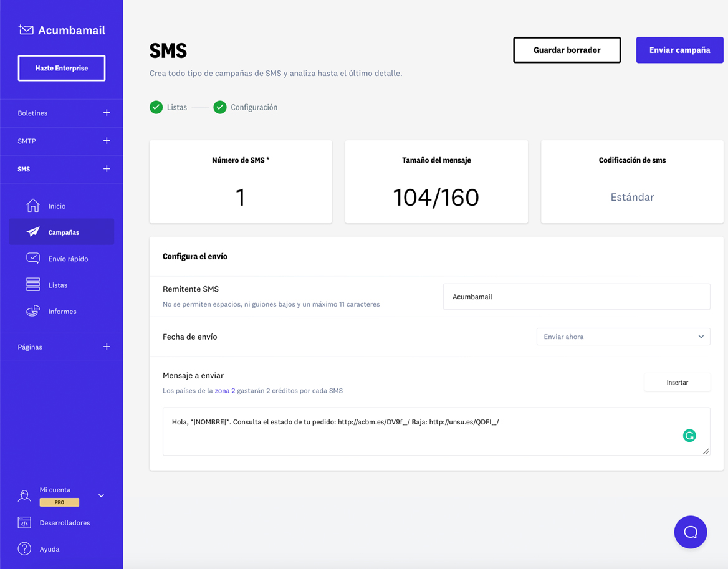This screenshot has height=569, width=728.
Task: Click the Remitente SMS input field
Action: coord(576,297)
